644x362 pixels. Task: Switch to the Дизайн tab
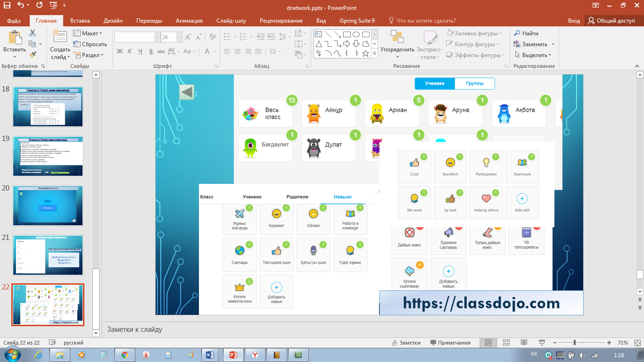tap(113, 21)
